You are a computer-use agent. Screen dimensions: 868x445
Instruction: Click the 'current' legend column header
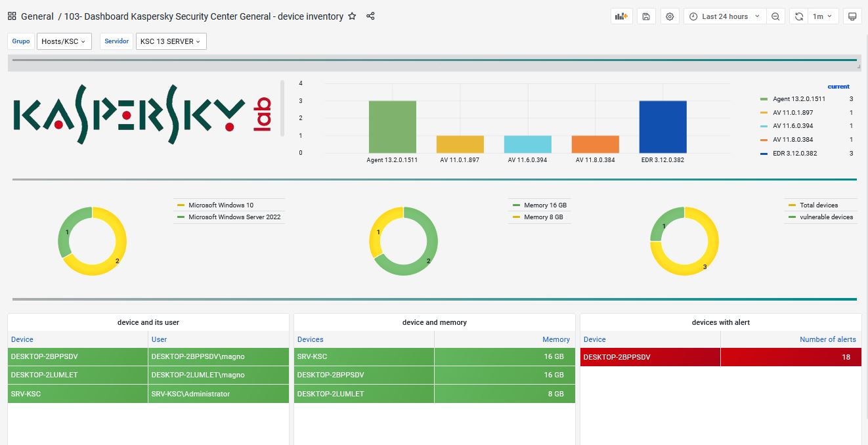[x=838, y=87]
